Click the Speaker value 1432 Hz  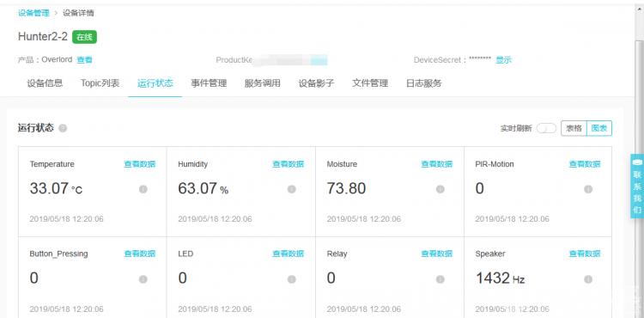501,278
